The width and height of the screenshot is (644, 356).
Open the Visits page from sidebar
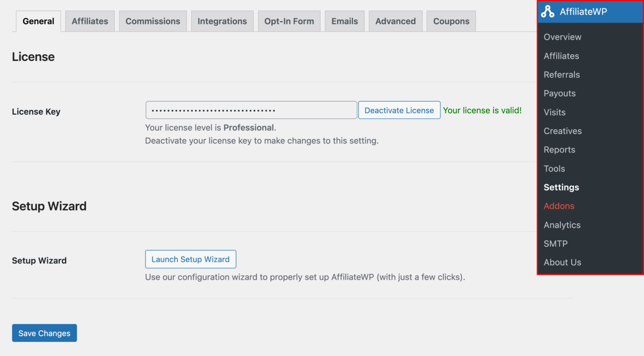point(554,112)
